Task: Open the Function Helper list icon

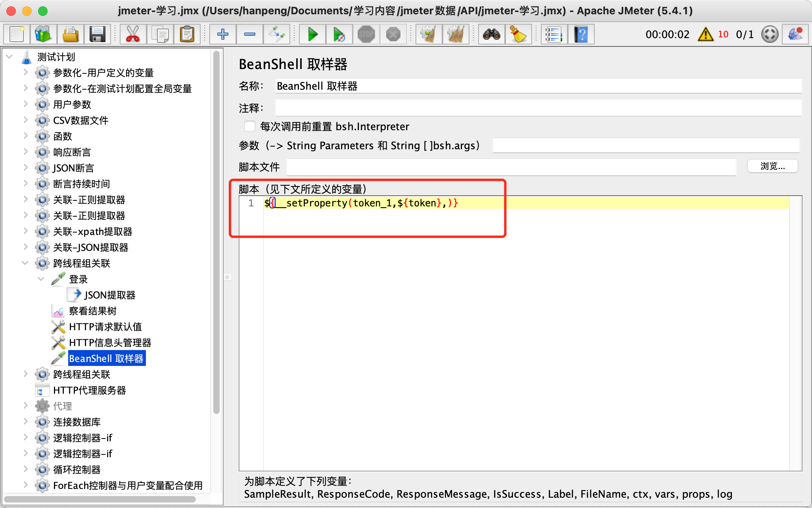Action: click(554, 34)
